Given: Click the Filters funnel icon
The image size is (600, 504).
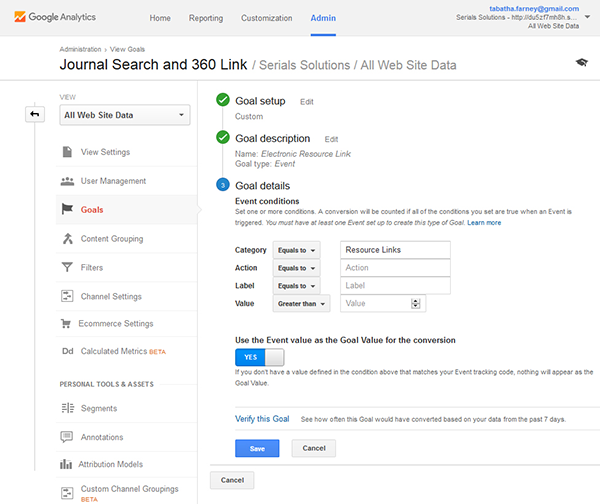Looking at the screenshot, I should (67, 267).
